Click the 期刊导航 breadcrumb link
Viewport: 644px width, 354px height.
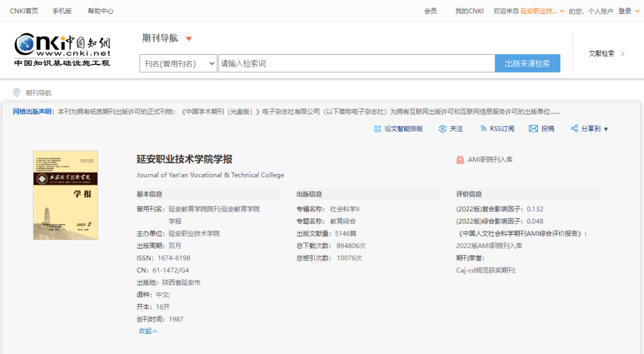pos(39,93)
